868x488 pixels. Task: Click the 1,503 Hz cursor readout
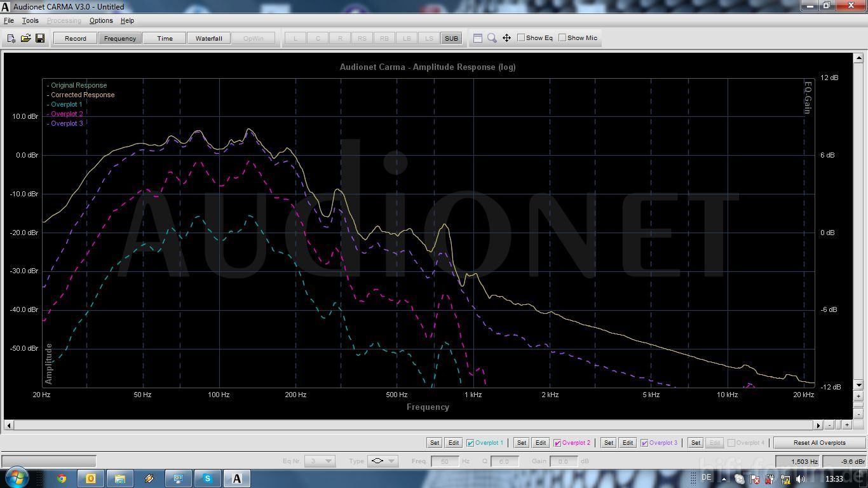797,461
